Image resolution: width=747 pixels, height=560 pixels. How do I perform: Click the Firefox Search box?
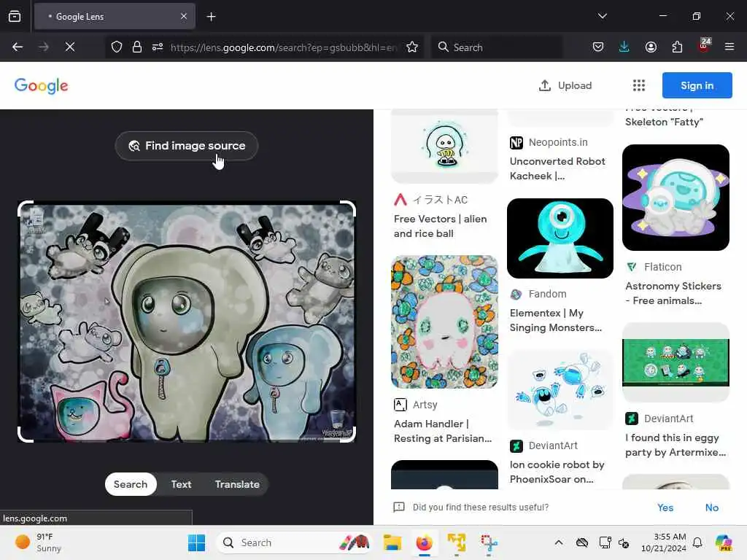tap(497, 47)
